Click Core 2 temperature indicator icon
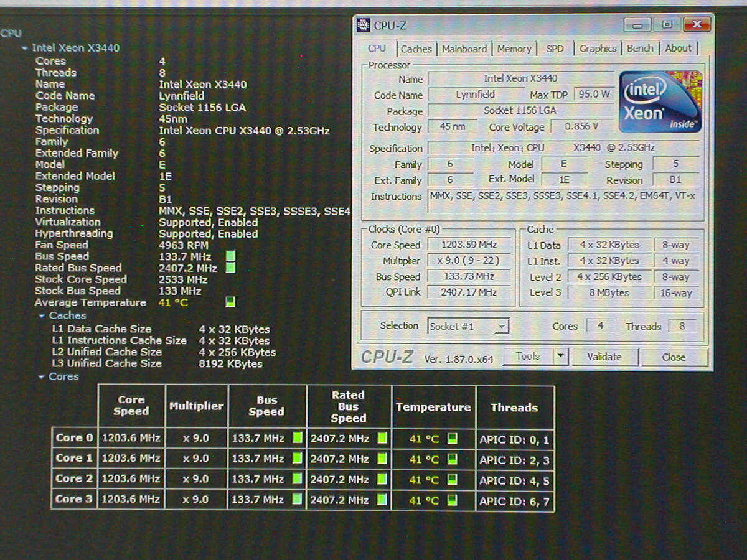This screenshot has width=747, height=560. (x=453, y=480)
